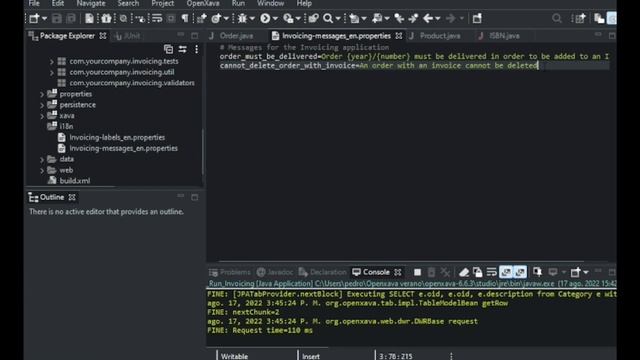This screenshot has height=360, width=640.
Task: Click end of cannot_delete_order_with_invoice line
Action: click(x=538, y=66)
